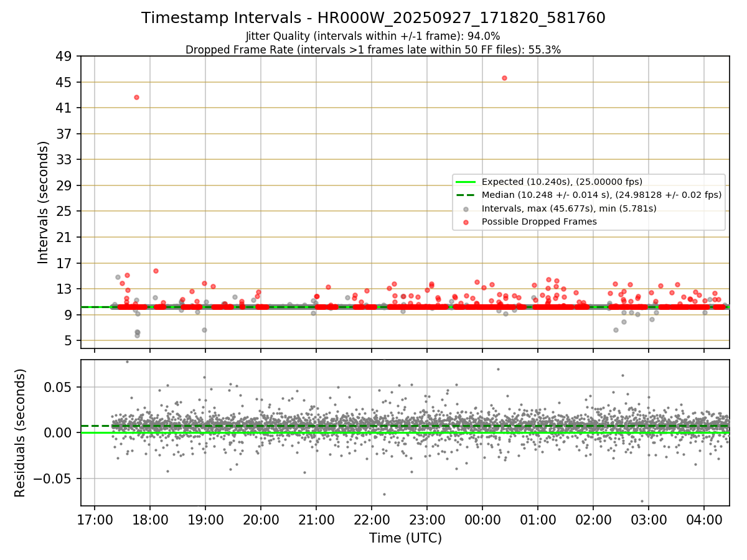Click the x-axis tick label '19:00'
747x560 pixels.
(x=205, y=521)
